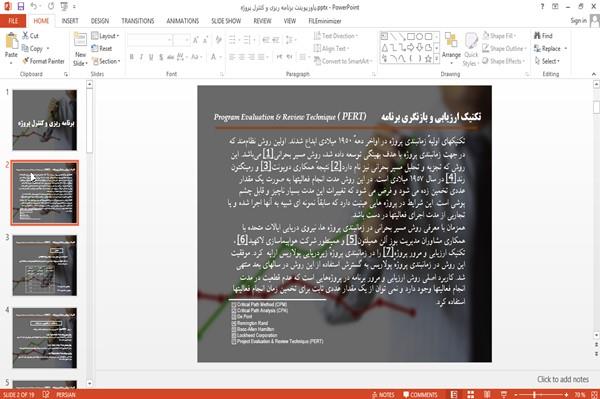Switch to Normal view in status bar
This screenshot has width=600, height=399.
click(x=454, y=394)
